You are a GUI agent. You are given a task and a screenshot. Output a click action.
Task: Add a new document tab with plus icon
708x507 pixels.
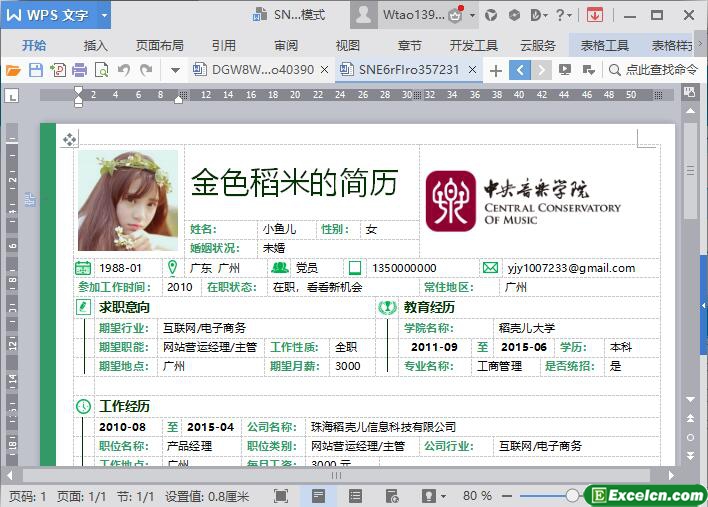[x=495, y=70]
